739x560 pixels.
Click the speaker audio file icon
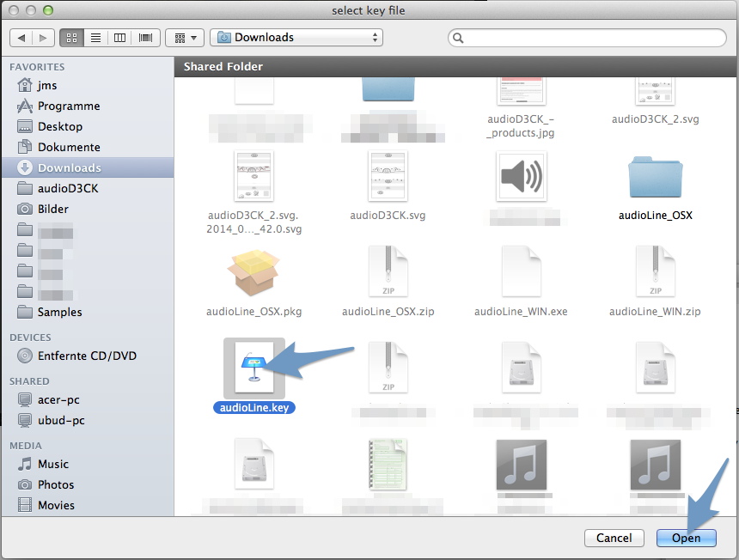click(521, 177)
